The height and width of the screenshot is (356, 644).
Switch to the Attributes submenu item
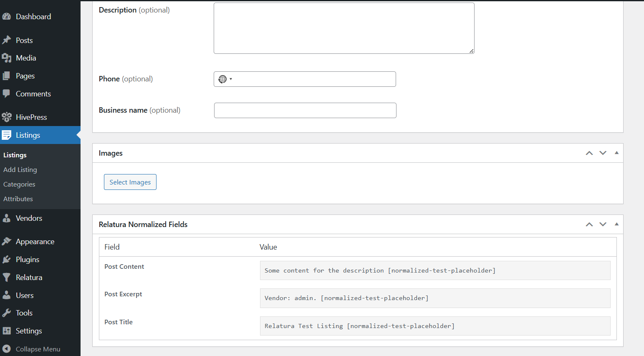18,199
